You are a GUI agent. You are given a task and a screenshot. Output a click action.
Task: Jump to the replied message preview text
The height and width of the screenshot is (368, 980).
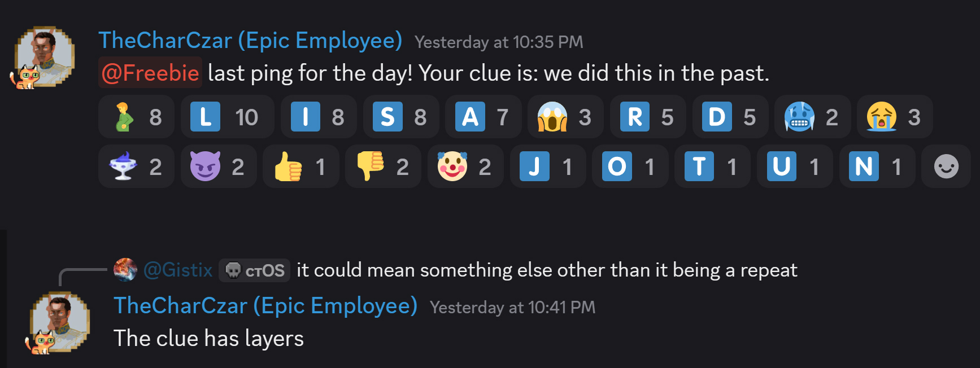[x=546, y=270]
